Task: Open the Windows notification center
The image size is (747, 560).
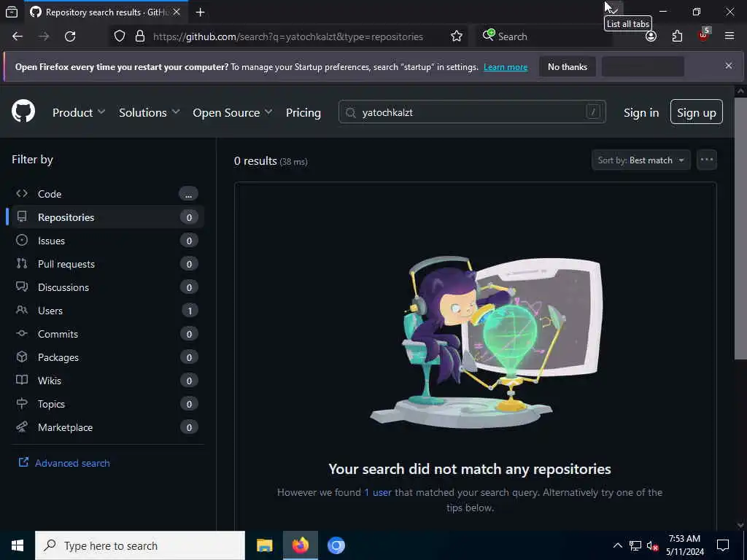Action: 723,545
